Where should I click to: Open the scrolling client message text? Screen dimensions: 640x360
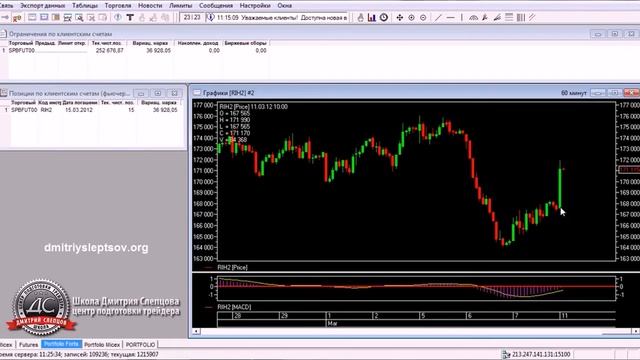click(x=282, y=18)
